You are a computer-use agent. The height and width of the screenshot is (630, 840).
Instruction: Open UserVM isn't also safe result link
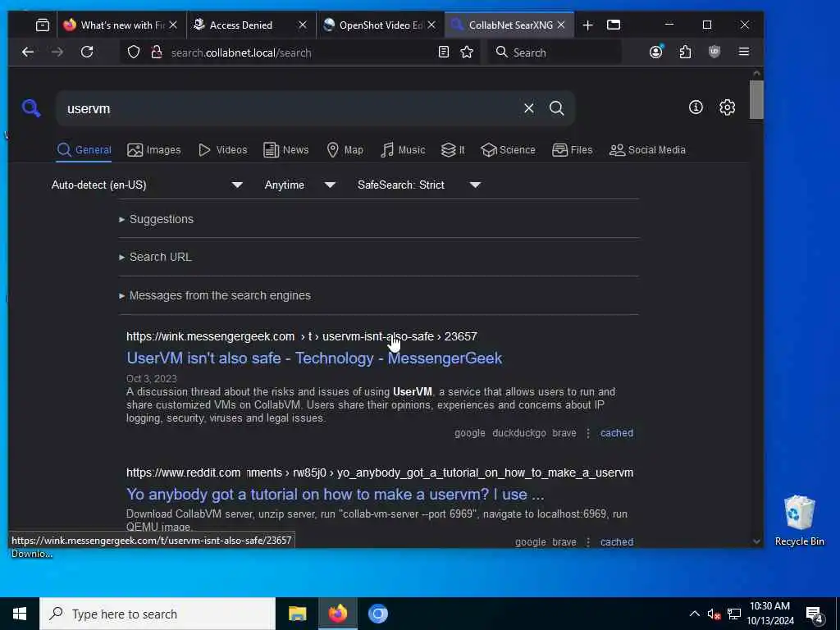(x=314, y=358)
